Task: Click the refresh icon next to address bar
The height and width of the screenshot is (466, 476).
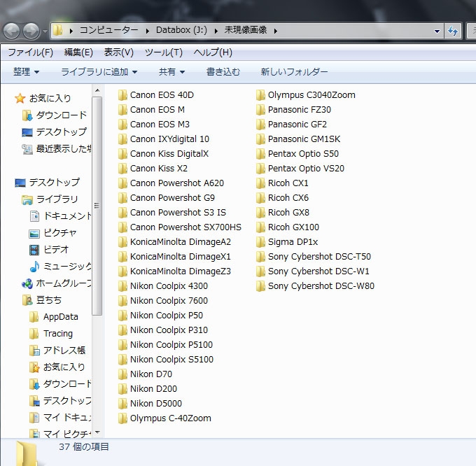Action: (x=453, y=31)
